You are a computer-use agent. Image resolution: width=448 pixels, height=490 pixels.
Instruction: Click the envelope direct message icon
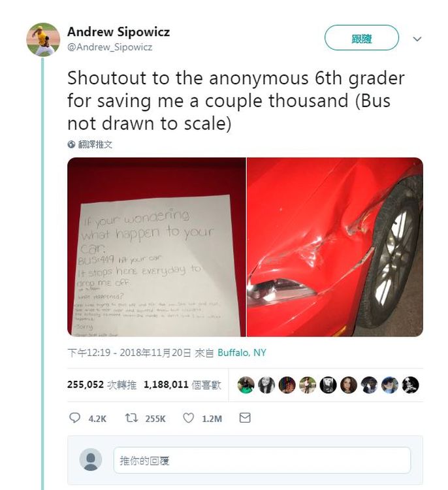coord(245,418)
